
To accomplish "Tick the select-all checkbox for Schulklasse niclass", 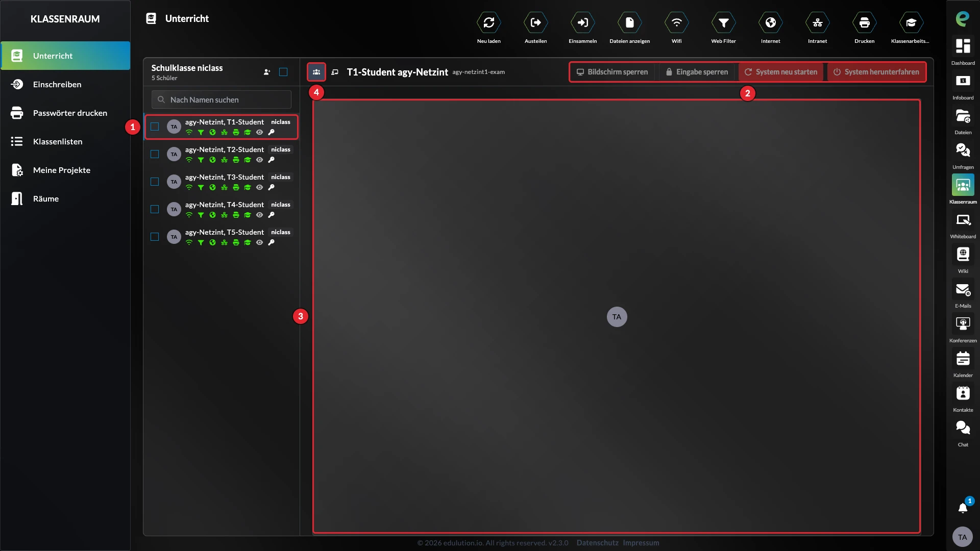I will pos(283,72).
